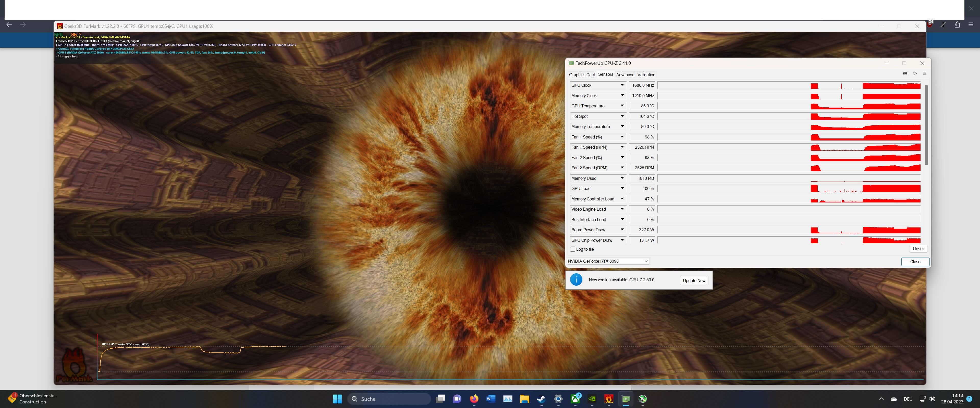Image resolution: width=980 pixels, height=408 pixels.
Task: Open Windows Settings gear in taskbar
Action: (x=558, y=399)
